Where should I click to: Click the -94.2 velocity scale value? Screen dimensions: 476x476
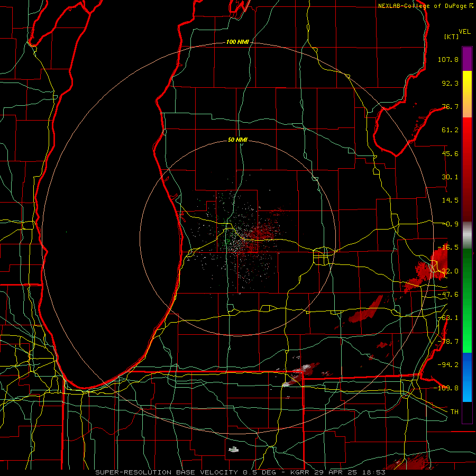(448, 364)
